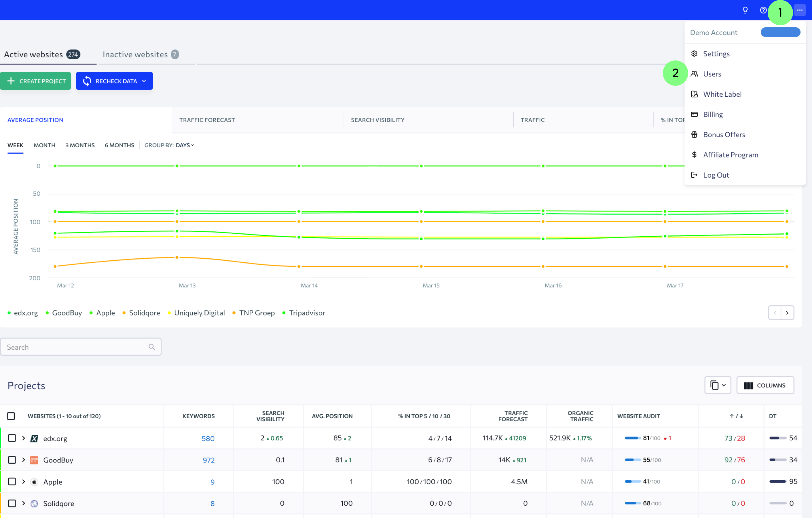Click edx.org website audit progress bar
The width and height of the screenshot is (812, 518).
632,438
